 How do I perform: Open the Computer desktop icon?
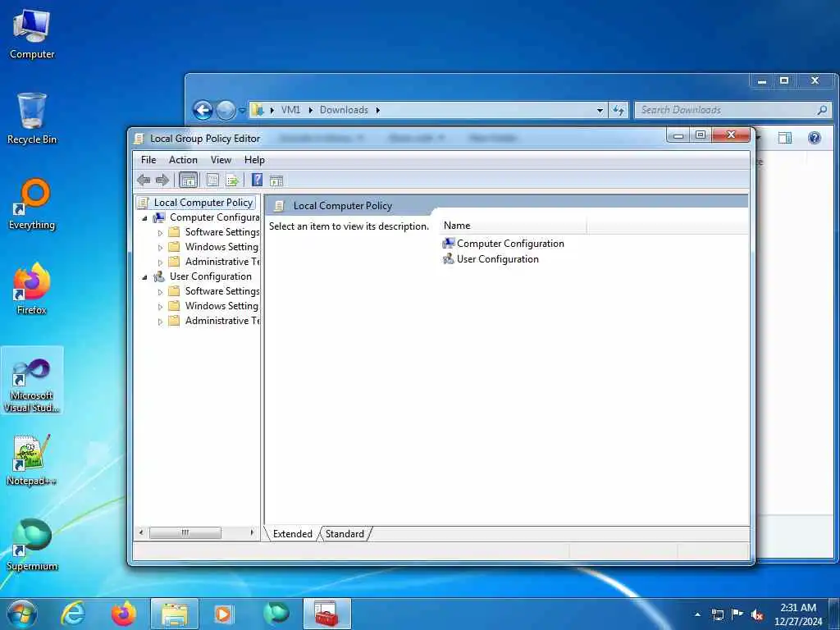pos(32,34)
